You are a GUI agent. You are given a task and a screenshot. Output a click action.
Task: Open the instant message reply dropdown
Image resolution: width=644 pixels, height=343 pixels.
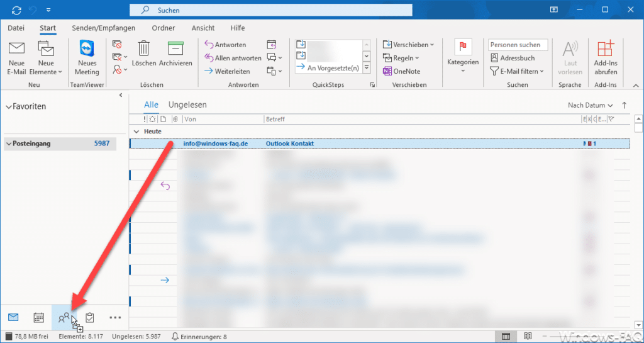(x=274, y=57)
